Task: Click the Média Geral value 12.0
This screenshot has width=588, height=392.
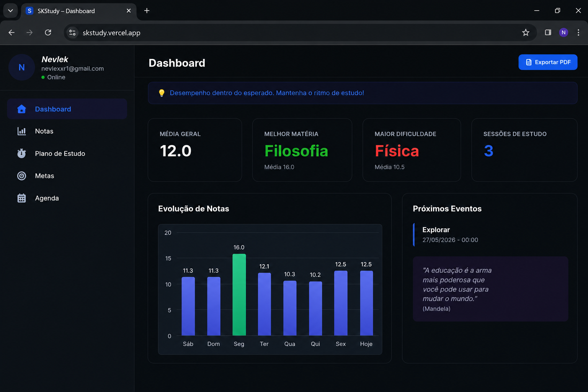Action: pos(175,151)
